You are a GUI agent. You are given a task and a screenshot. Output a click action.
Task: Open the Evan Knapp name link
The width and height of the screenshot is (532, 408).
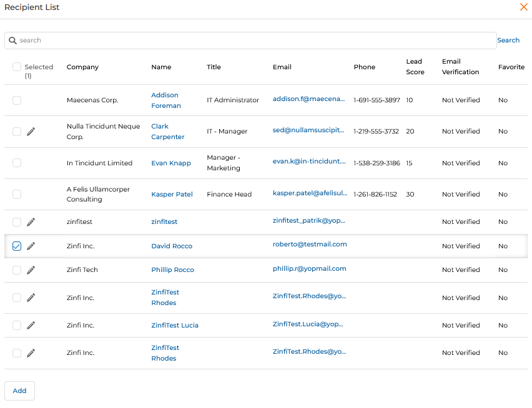click(171, 163)
